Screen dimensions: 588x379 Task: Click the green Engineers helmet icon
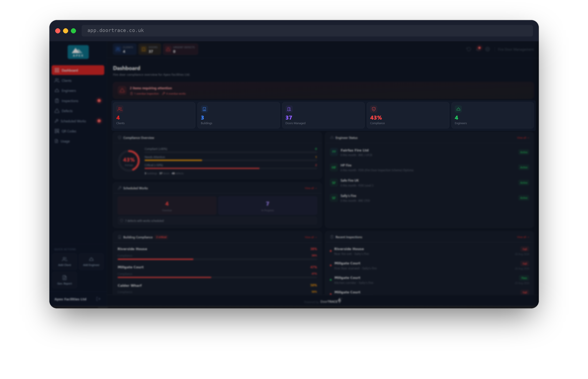458,109
